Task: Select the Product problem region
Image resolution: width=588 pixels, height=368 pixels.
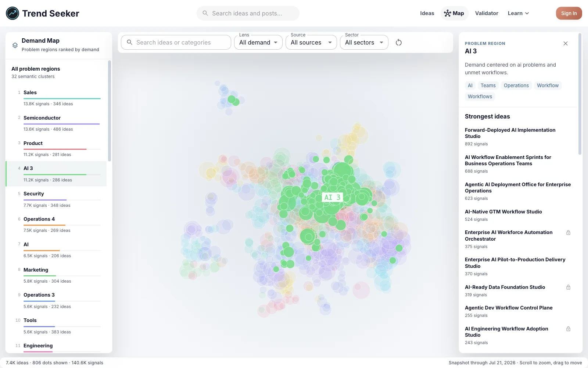Action: (56, 149)
